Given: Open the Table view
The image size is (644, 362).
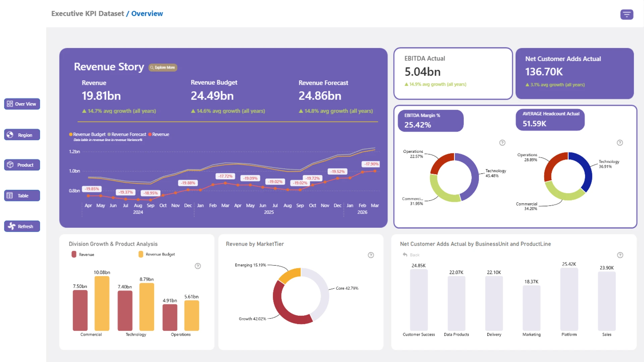Looking at the screenshot, I should tap(22, 196).
